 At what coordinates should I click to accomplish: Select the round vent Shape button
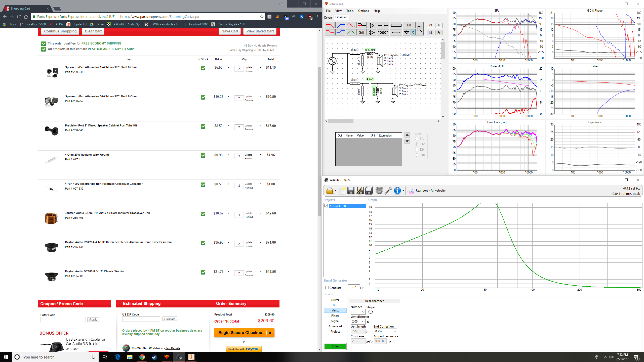(x=370, y=312)
